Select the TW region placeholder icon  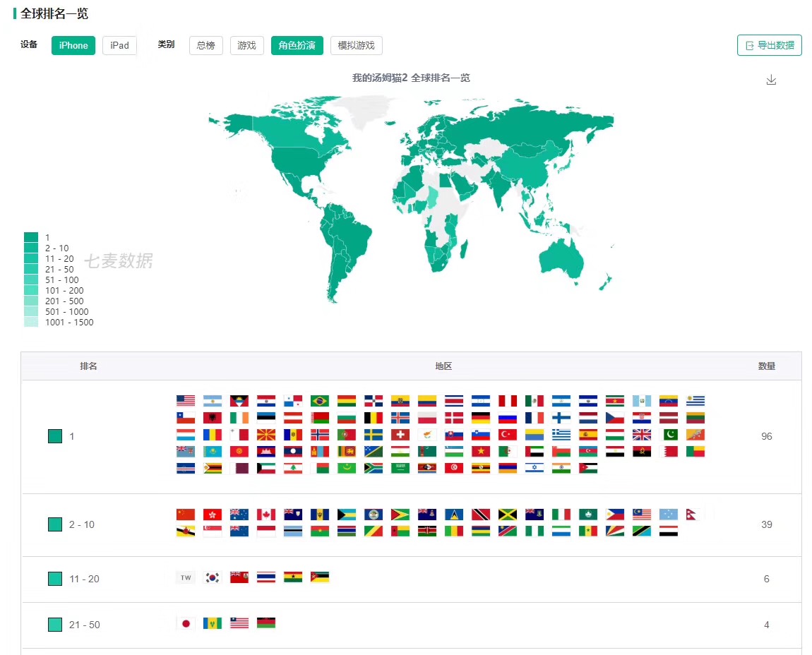[x=185, y=577]
